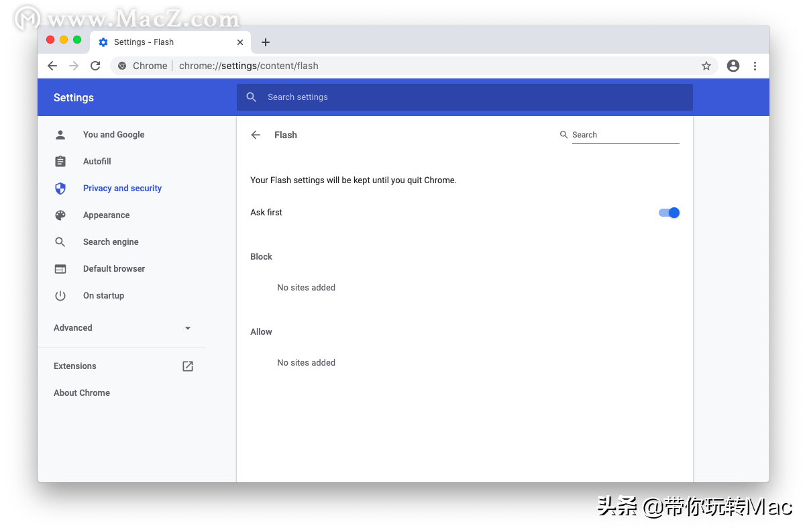This screenshot has width=807, height=532.
Task: Click the Search settings field
Action: tap(465, 97)
